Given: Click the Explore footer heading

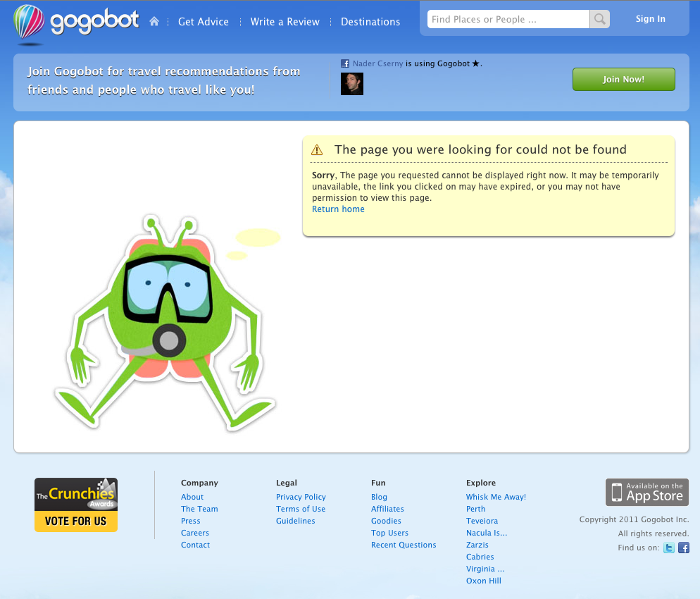Looking at the screenshot, I should click(x=481, y=483).
